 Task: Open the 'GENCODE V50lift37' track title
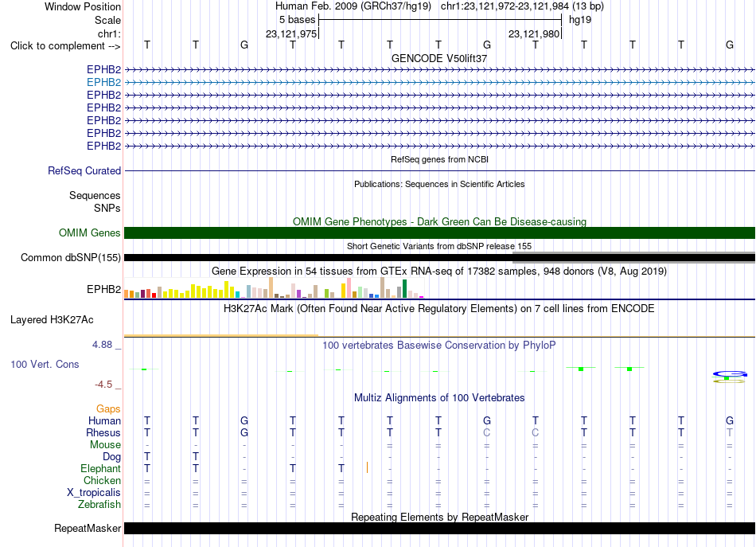439,58
